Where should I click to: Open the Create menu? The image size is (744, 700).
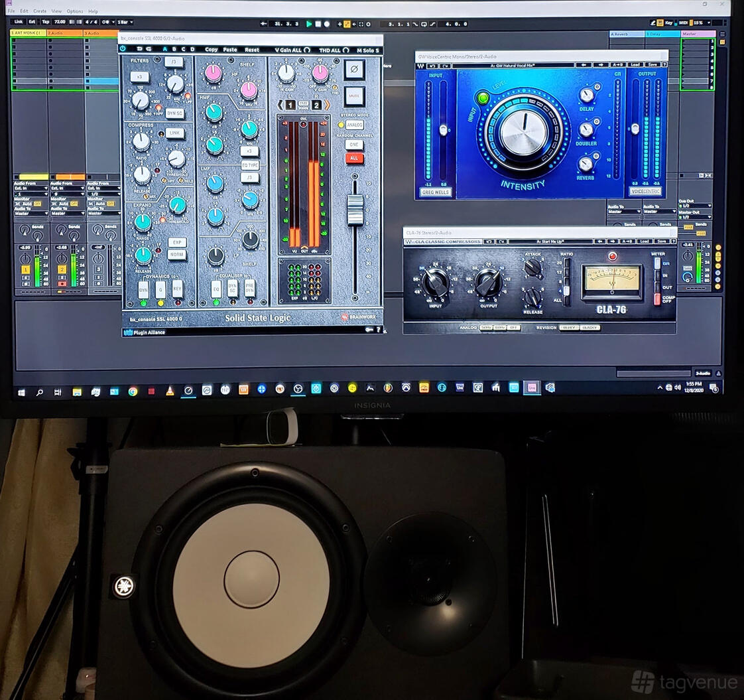(x=40, y=11)
